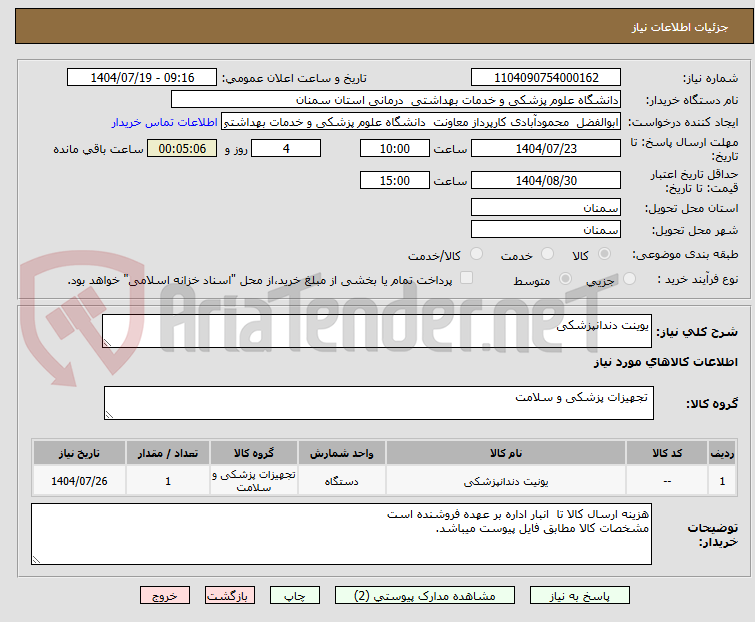The width and height of the screenshot is (755, 622).
Task: Click the 'خروج' exit button
Action: coord(165,596)
